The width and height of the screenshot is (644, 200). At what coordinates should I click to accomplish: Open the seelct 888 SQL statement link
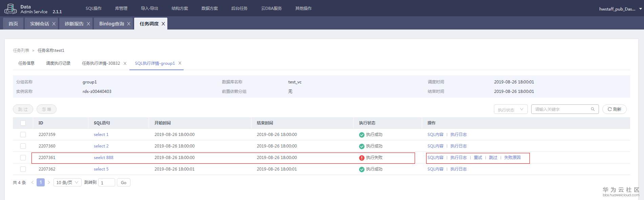click(x=103, y=158)
